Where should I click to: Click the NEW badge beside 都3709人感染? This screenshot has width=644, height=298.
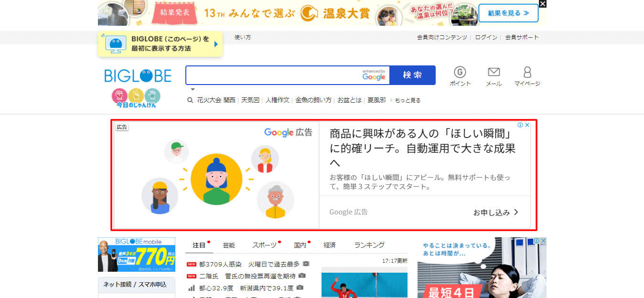point(192,264)
